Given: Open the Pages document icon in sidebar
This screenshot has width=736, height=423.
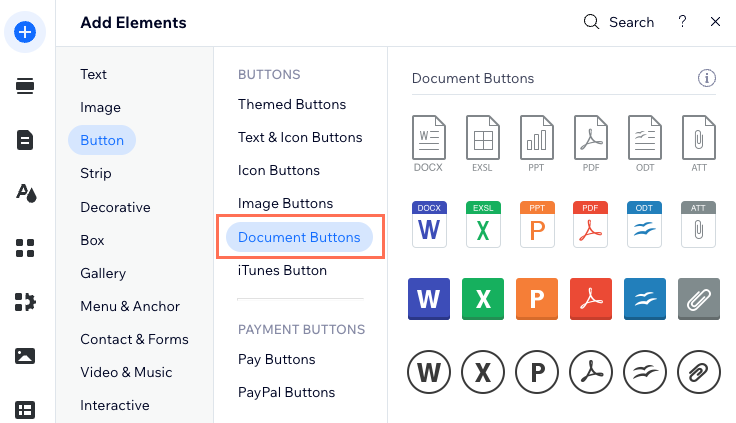Looking at the screenshot, I should (x=25, y=140).
